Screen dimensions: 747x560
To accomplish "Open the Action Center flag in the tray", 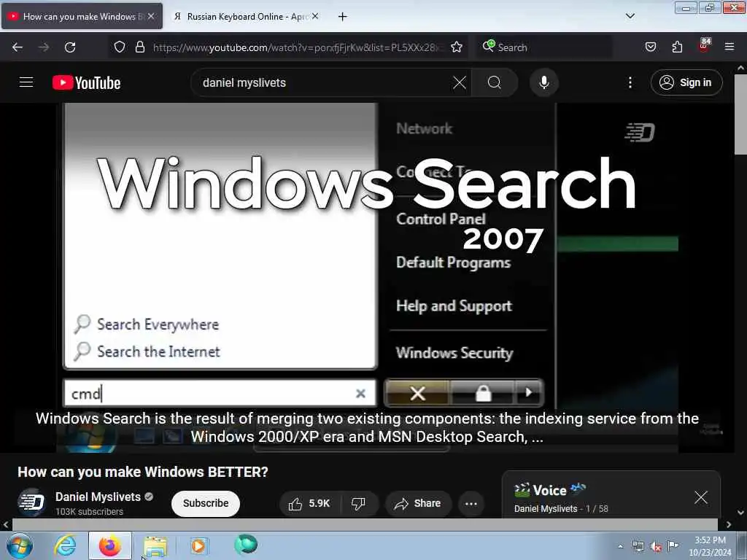I will point(673,546).
